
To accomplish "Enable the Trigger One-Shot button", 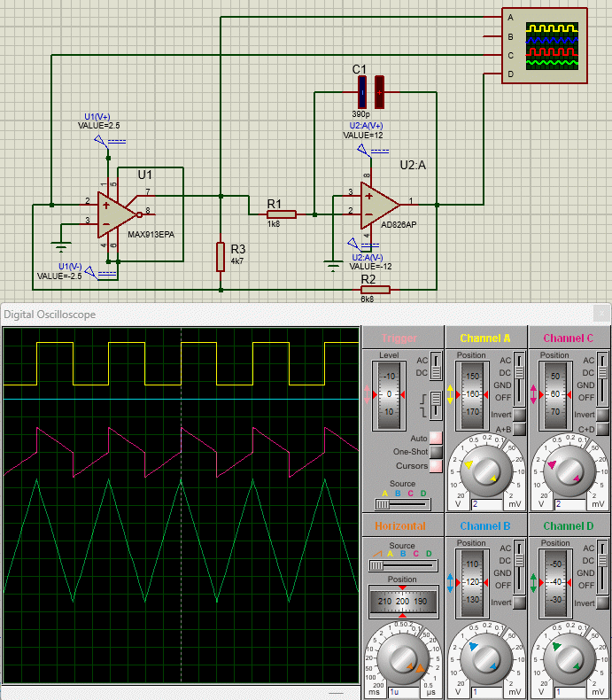I will pyautogui.click(x=435, y=452).
